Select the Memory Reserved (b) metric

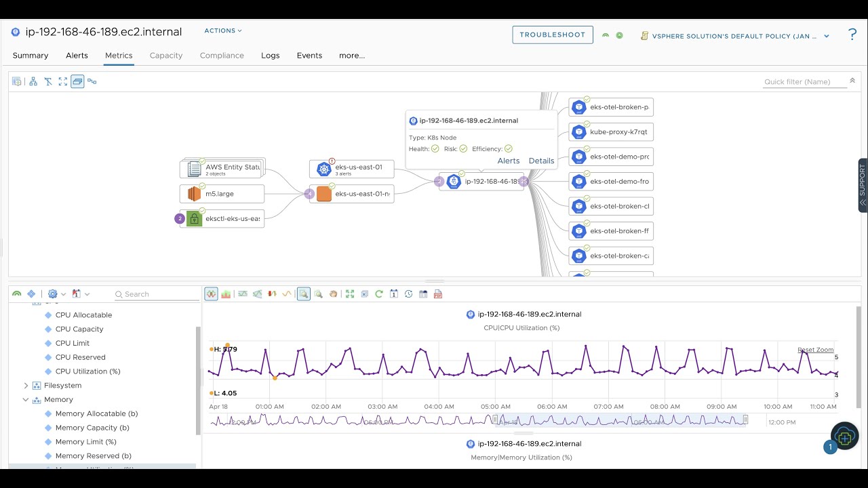coord(93,456)
